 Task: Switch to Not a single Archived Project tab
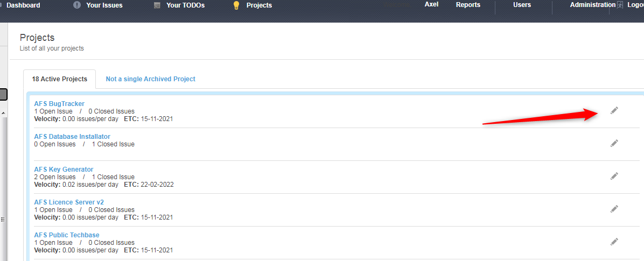(x=150, y=79)
